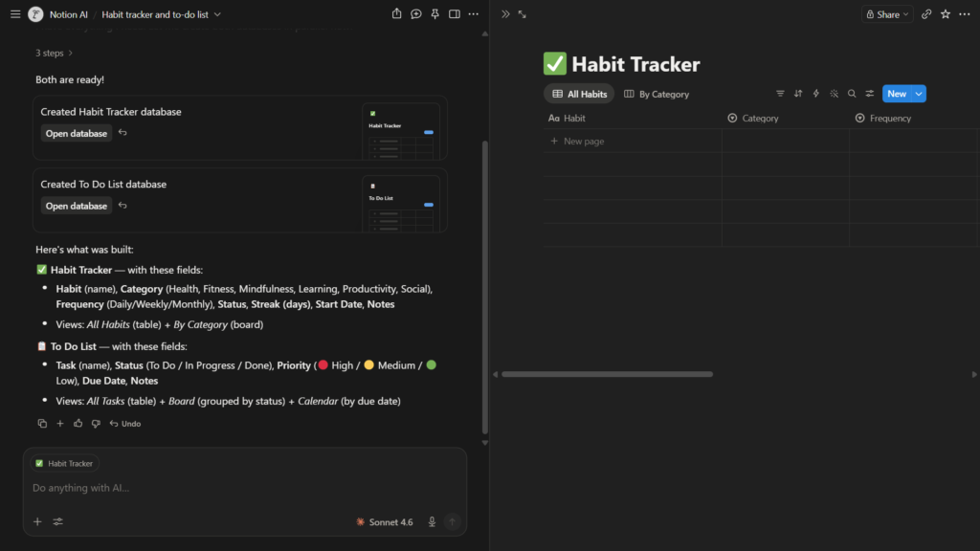The width and height of the screenshot is (980, 551).
Task: Switch to the By Category view tab
Action: 657,94
